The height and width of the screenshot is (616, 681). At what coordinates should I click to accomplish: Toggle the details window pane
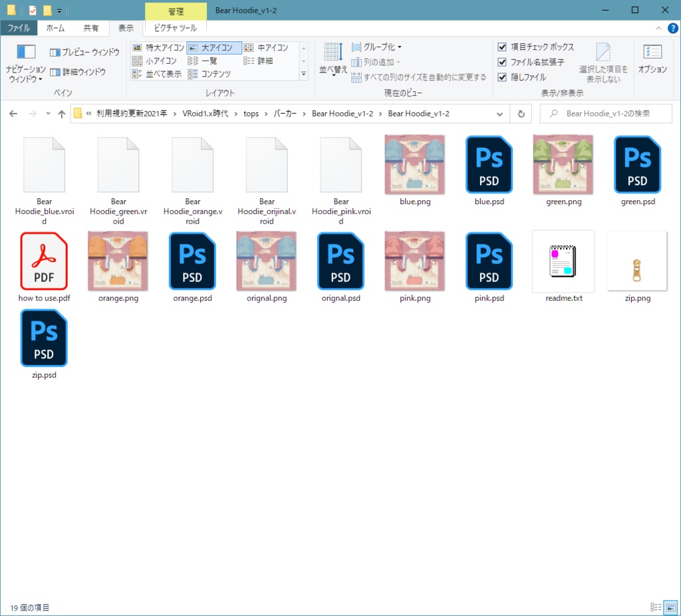(x=78, y=72)
